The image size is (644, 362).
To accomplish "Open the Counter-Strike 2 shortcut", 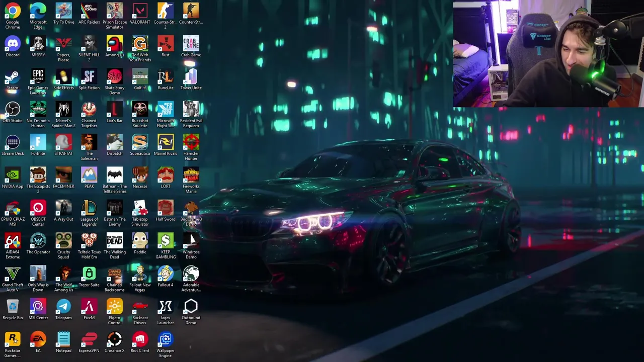I will coord(166,11).
